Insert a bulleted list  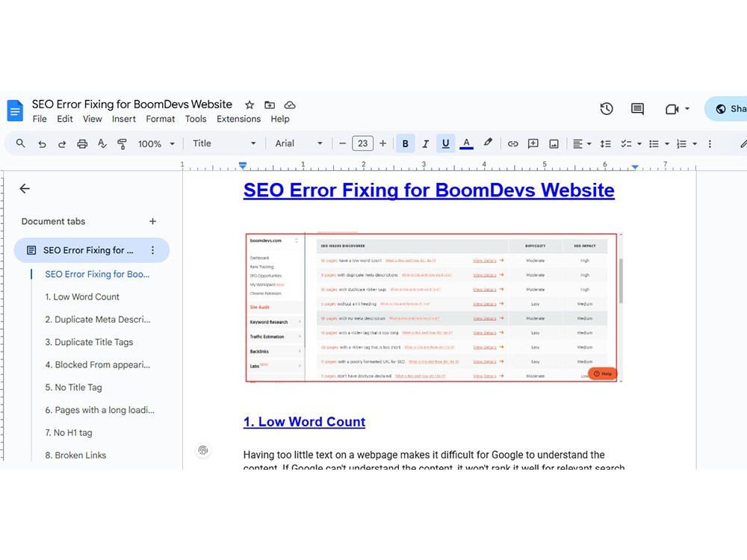(654, 144)
